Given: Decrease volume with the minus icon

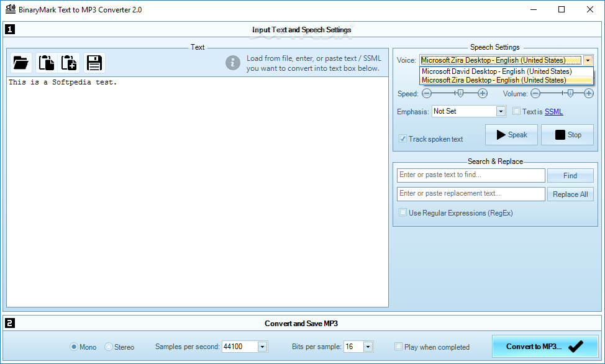Looking at the screenshot, I should pyautogui.click(x=535, y=93).
